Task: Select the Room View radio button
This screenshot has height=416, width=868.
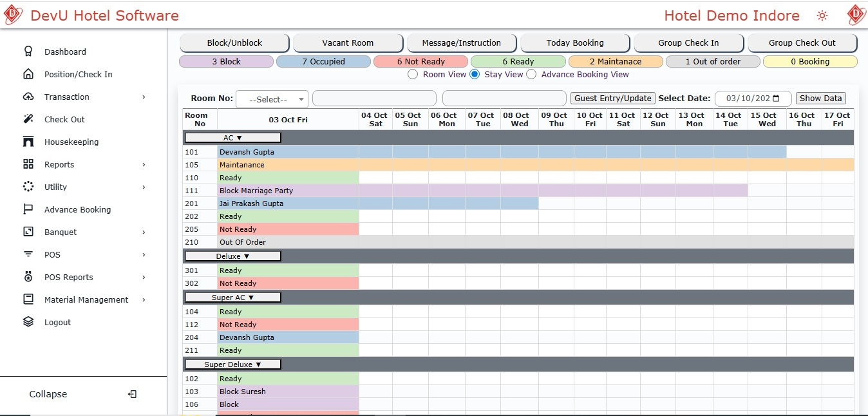Action: [413, 75]
